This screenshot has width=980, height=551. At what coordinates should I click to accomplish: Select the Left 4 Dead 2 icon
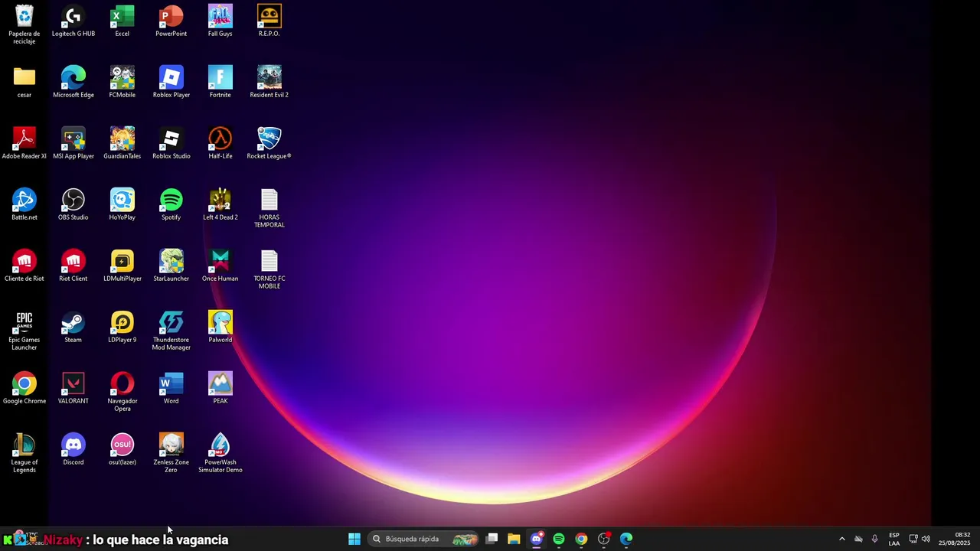[x=220, y=204]
